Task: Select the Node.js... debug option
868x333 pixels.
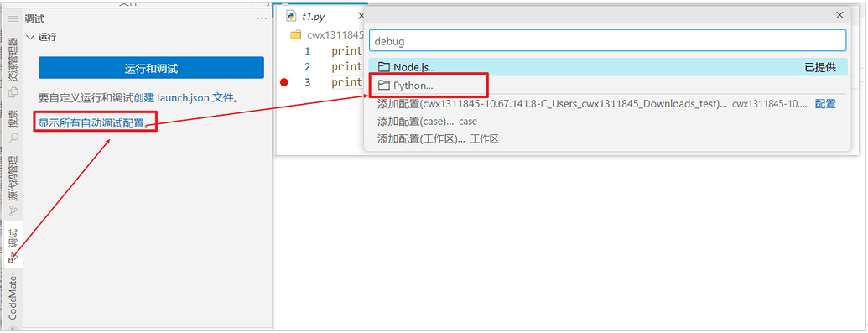Action: pos(607,67)
